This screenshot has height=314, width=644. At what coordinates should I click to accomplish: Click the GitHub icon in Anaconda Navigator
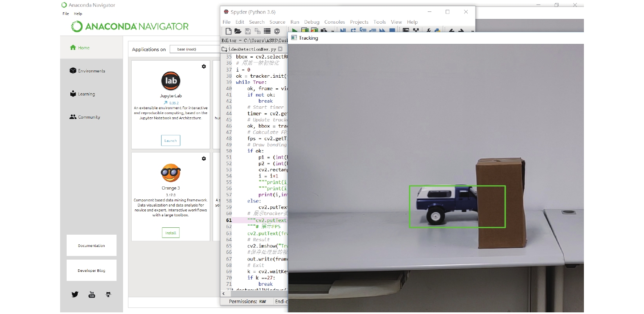pyautogui.click(x=108, y=294)
